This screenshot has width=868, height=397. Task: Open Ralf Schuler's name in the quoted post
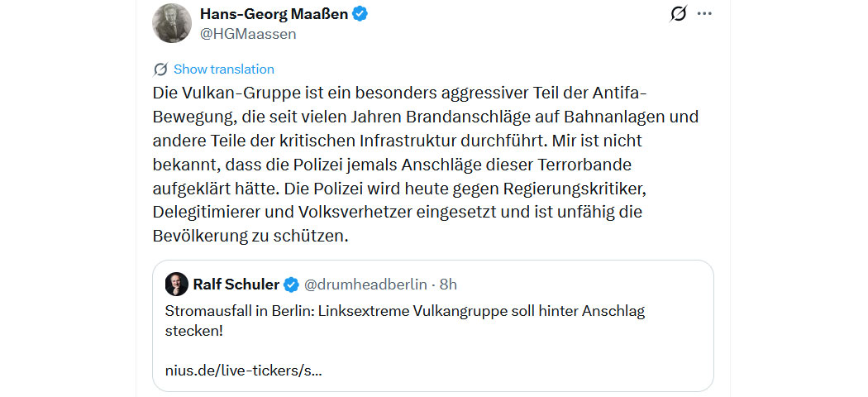[x=236, y=285]
